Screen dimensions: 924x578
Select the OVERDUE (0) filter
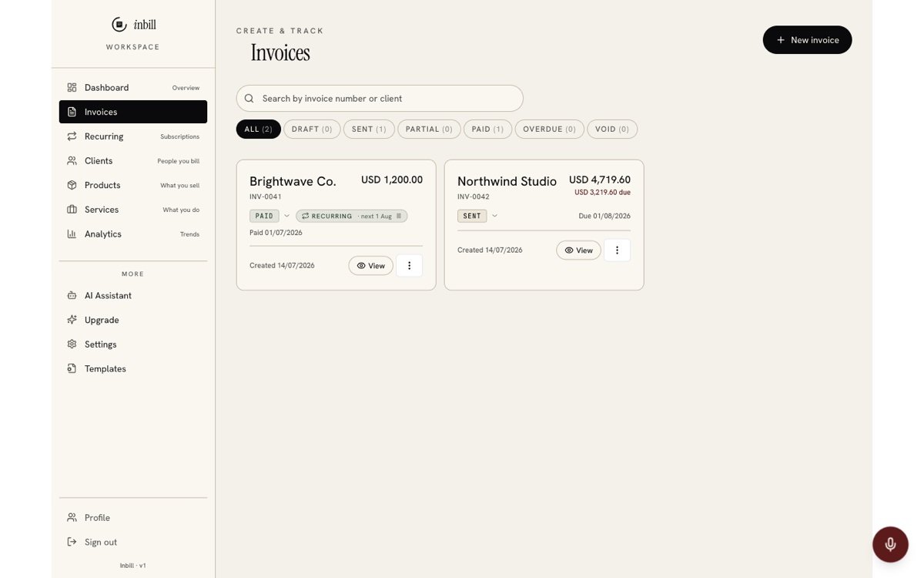pyautogui.click(x=549, y=129)
